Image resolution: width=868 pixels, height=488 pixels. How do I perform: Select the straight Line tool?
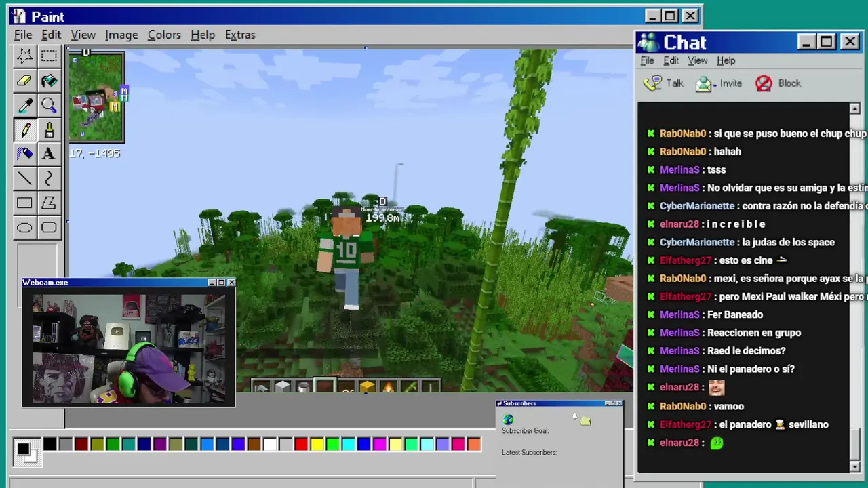point(24,178)
